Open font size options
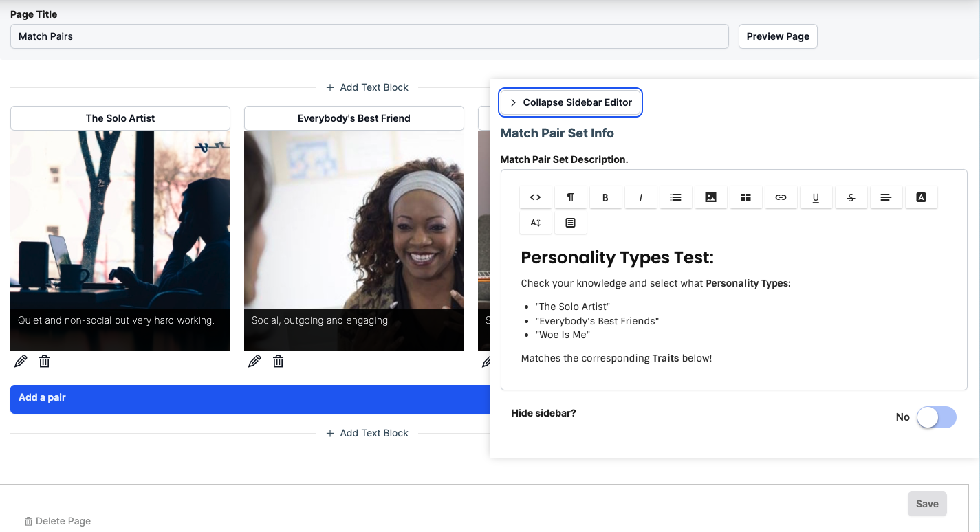Viewport: 980px width, 532px height. pyautogui.click(x=535, y=223)
